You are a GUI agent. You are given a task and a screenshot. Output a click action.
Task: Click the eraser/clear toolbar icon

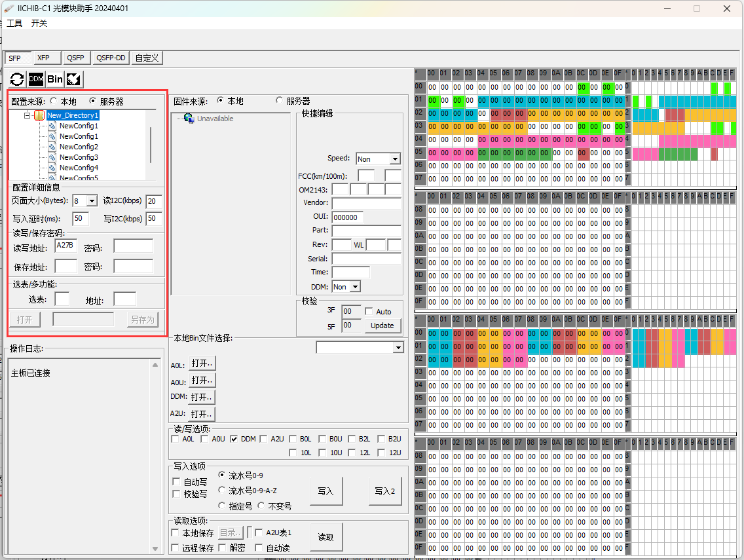tap(74, 79)
